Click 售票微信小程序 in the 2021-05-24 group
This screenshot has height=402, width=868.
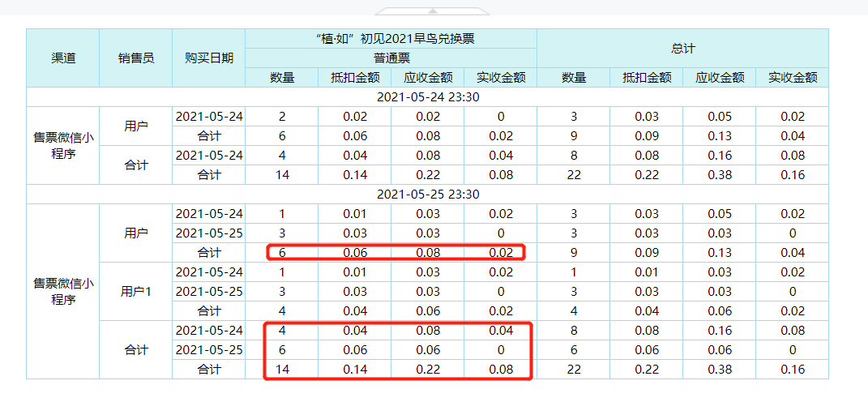[63, 145]
